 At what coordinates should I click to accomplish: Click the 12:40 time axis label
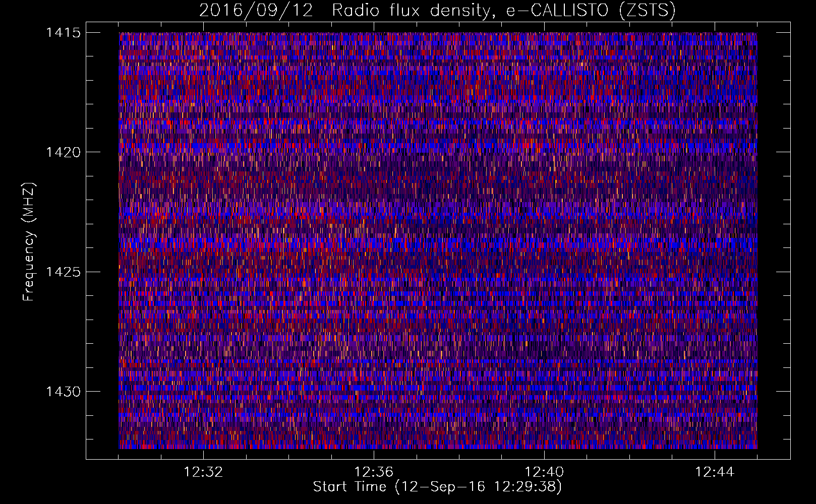click(544, 472)
